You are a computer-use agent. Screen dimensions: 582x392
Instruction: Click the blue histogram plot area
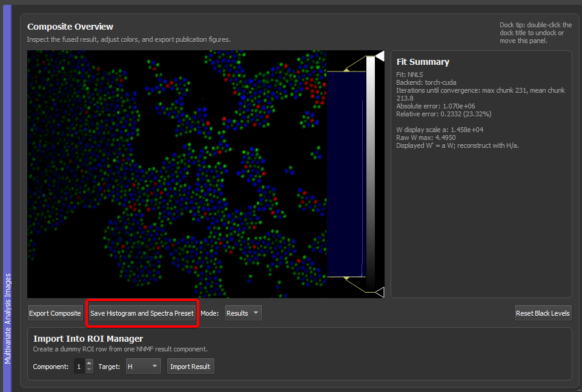346,174
